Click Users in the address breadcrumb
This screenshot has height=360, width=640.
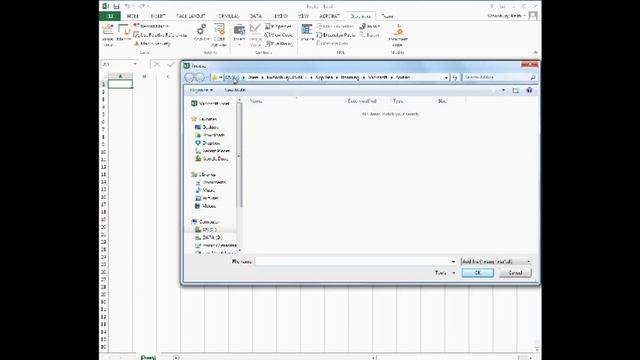253,77
